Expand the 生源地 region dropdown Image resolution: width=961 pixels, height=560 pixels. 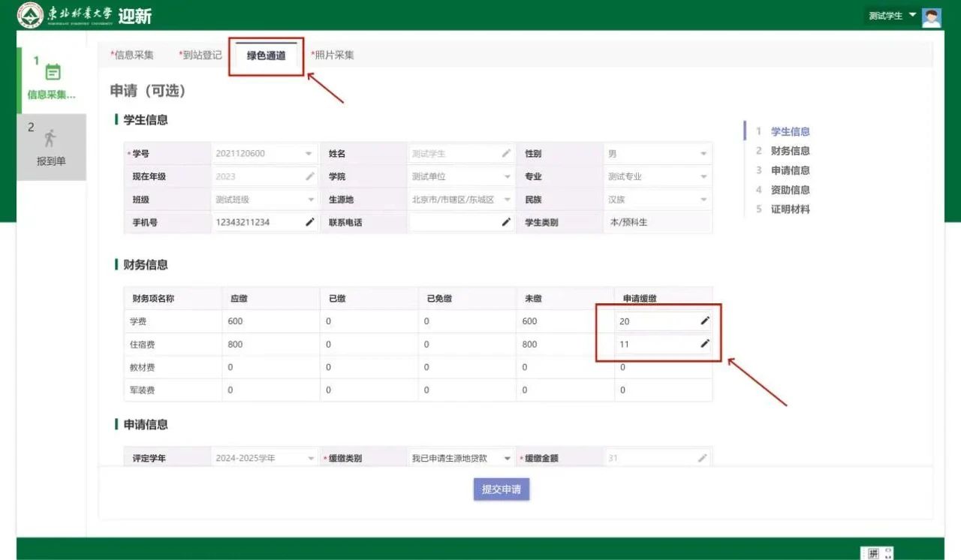tap(507, 200)
